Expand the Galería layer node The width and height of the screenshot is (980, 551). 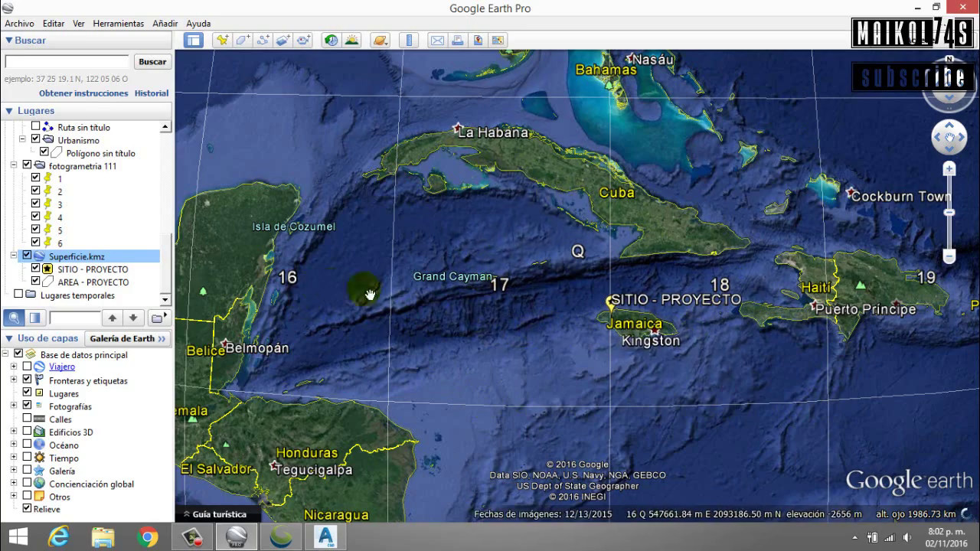pos(14,471)
